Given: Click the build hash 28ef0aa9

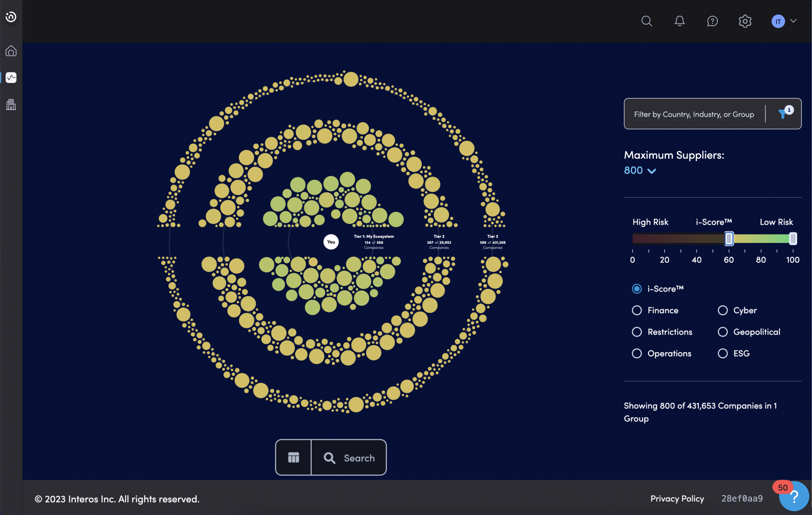Looking at the screenshot, I should click(742, 498).
